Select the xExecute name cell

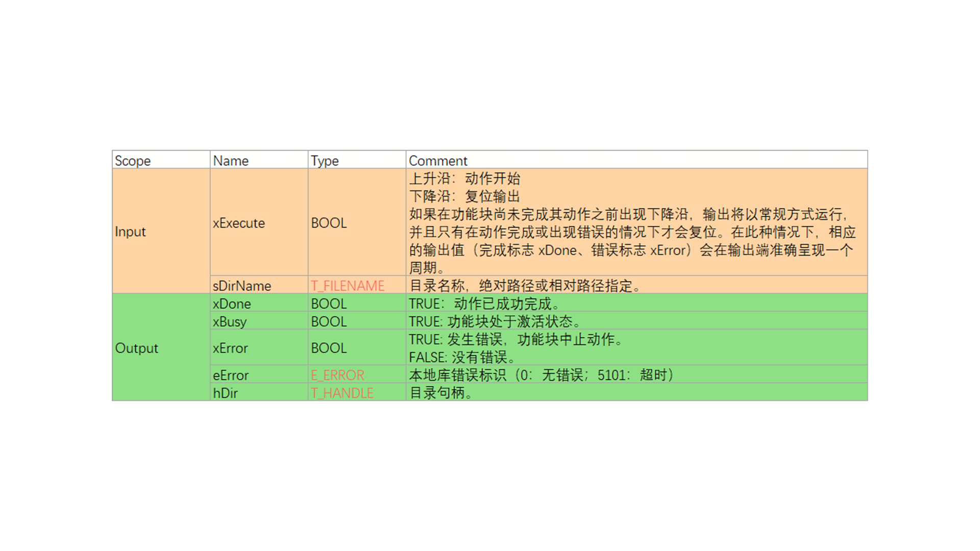pyautogui.click(x=239, y=223)
